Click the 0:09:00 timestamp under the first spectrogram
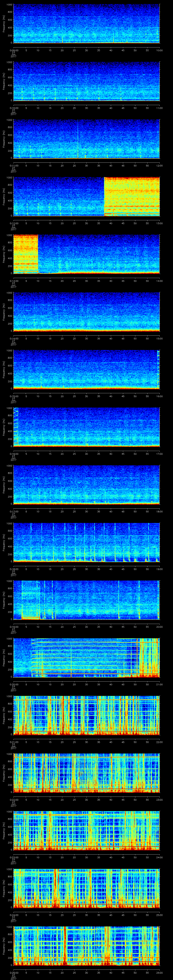This screenshot has width=173, height=980. pyautogui.click(x=14, y=50)
